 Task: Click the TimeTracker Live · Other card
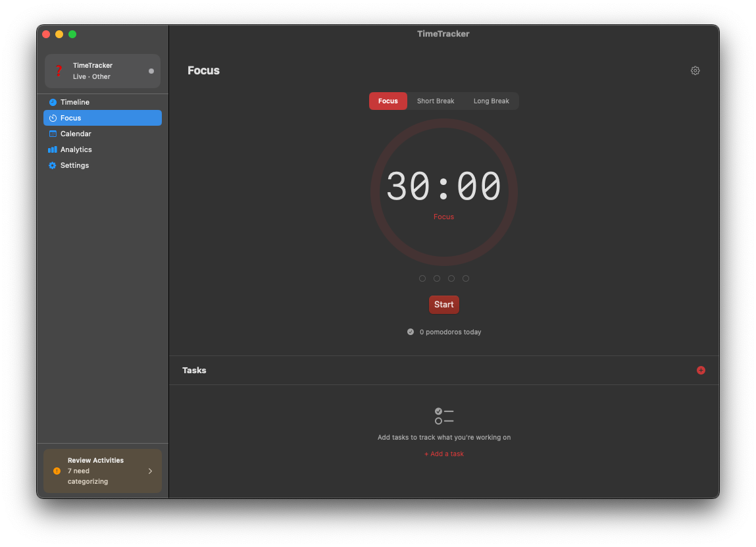point(103,71)
